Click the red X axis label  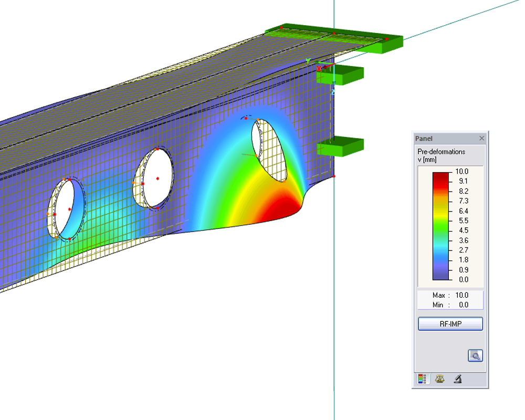click(x=319, y=69)
